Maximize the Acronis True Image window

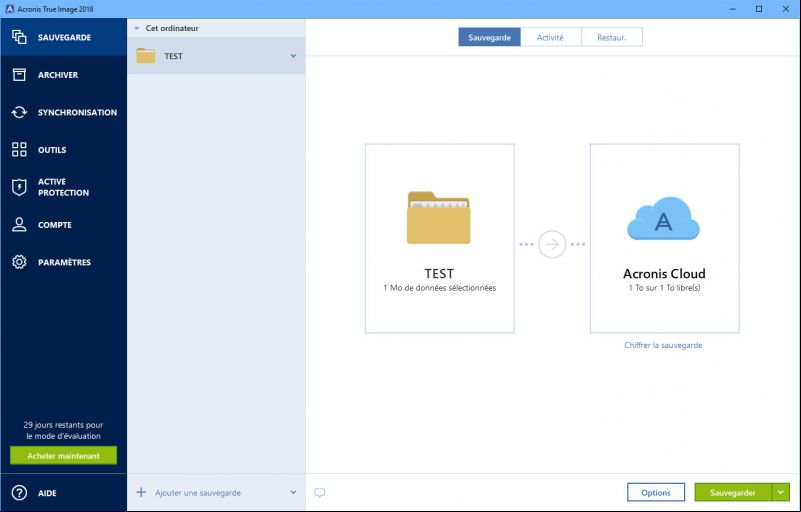[759, 9]
